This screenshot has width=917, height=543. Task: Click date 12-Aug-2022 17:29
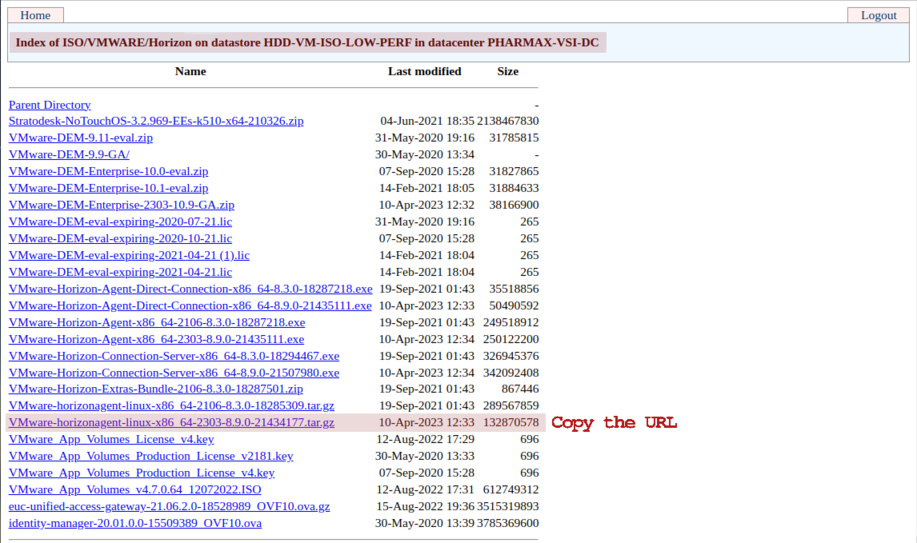pos(425,439)
